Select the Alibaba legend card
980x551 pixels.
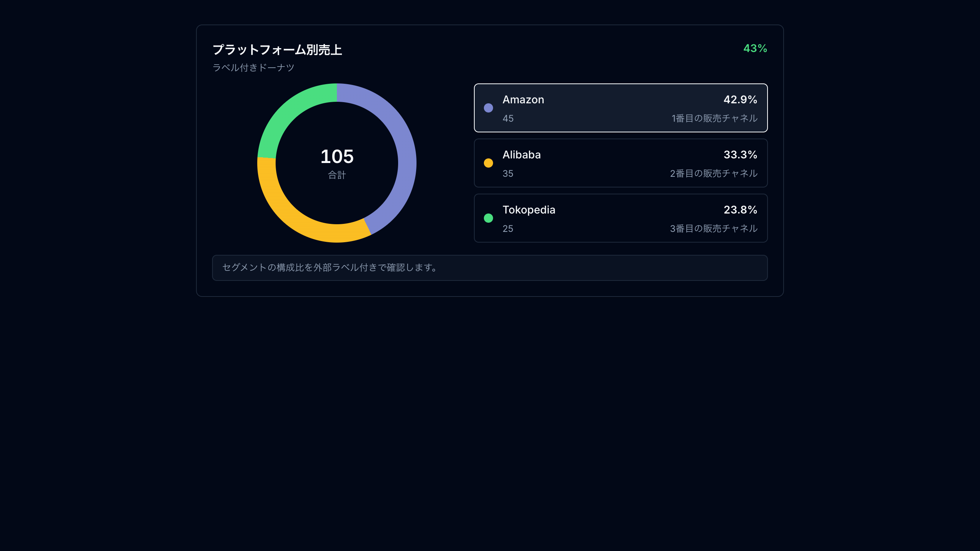tap(621, 163)
